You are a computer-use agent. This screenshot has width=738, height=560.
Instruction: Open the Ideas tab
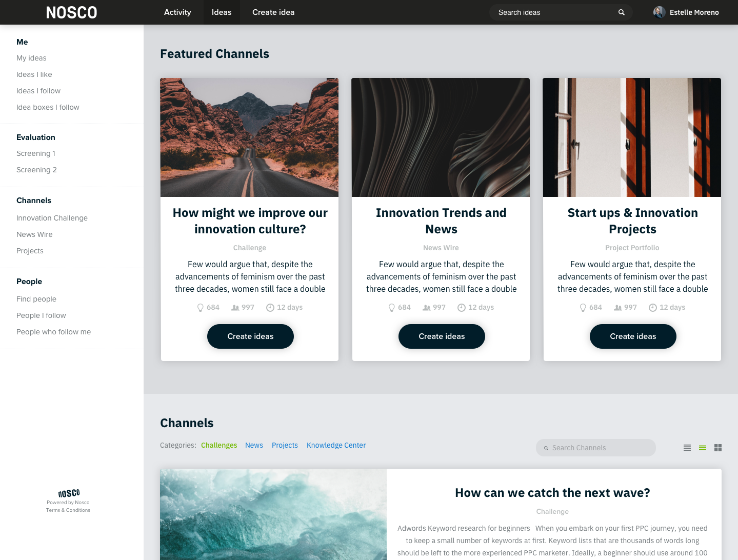222,12
